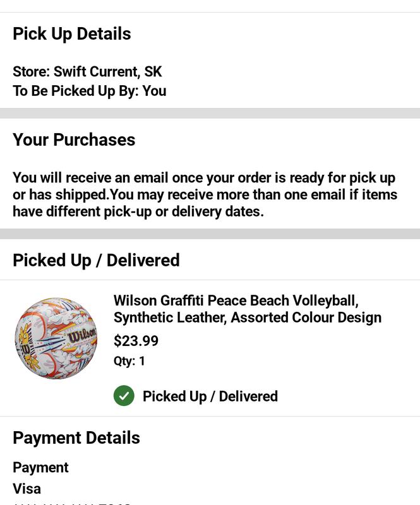Click the partially visible card number line
Image resolution: width=420 pixels, height=505 pixels.
click(71, 502)
